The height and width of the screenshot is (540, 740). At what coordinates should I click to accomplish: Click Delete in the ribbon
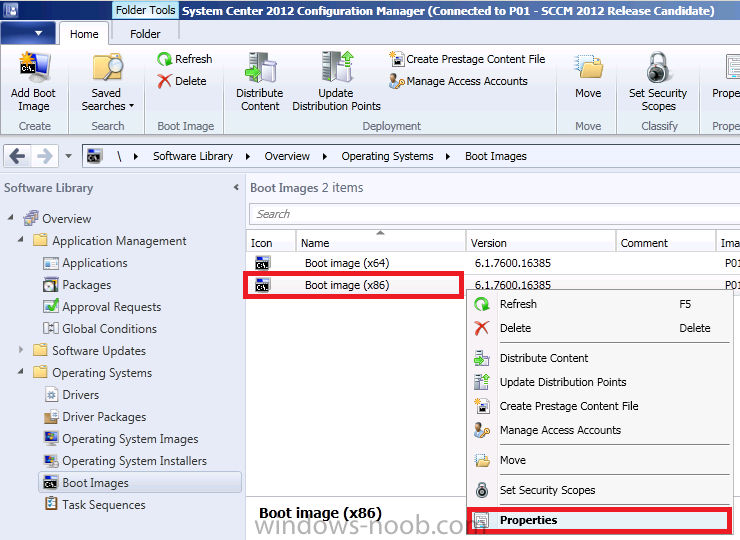tap(182, 81)
